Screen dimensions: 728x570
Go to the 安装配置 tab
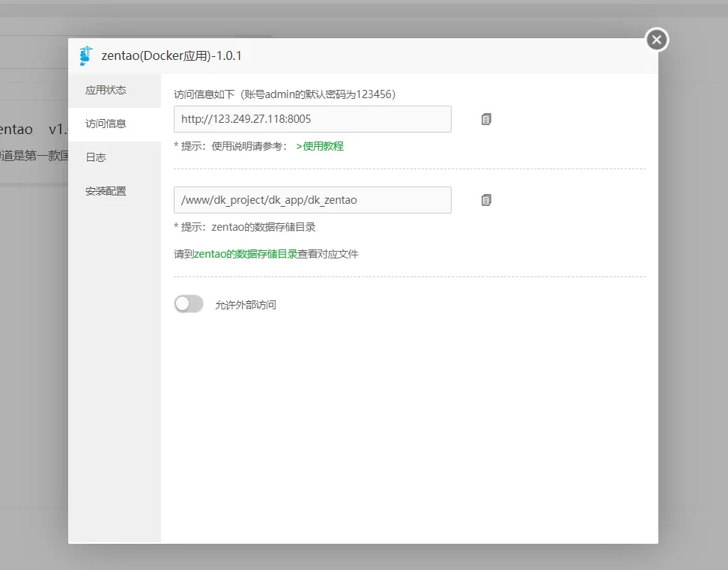click(115, 191)
